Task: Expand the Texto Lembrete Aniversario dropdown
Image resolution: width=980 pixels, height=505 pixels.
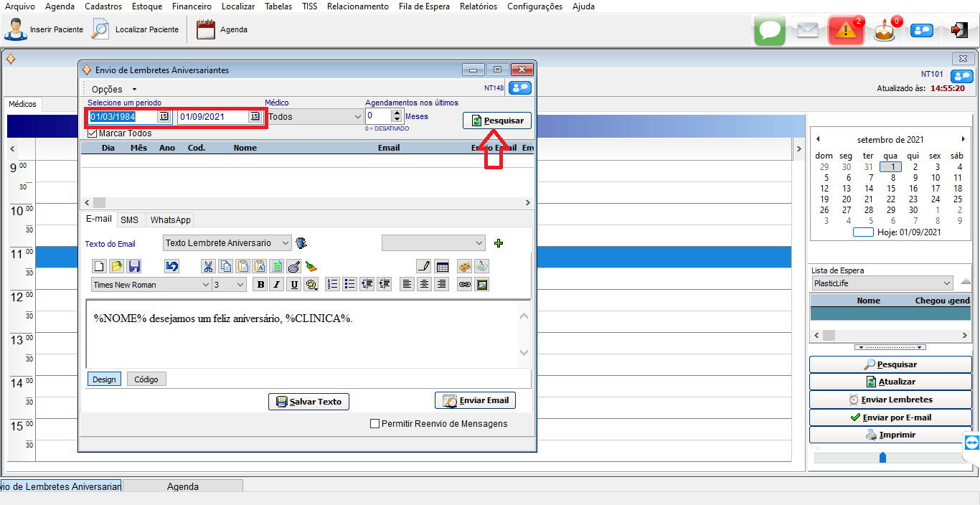Action: (x=285, y=243)
